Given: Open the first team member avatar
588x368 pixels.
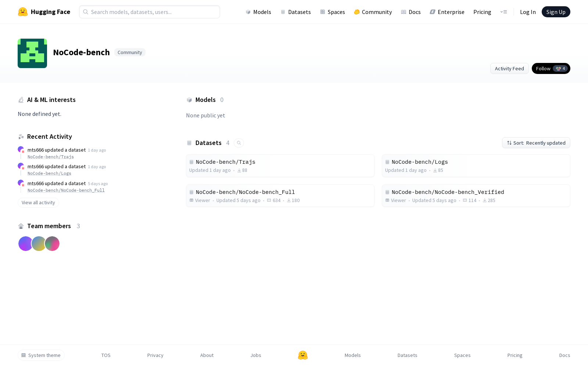Looking at the screenshot, I should (x=25, y=244).
